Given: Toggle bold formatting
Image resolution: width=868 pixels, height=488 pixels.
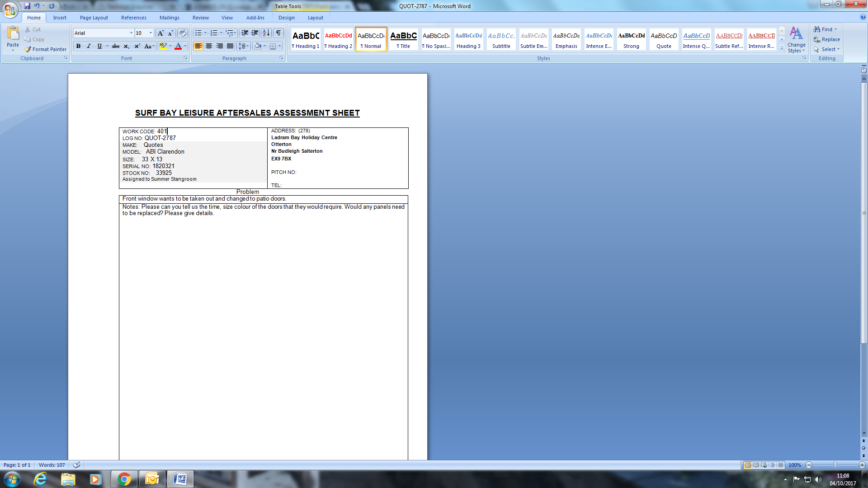Looking at the screenshot, I should [78, 46].
